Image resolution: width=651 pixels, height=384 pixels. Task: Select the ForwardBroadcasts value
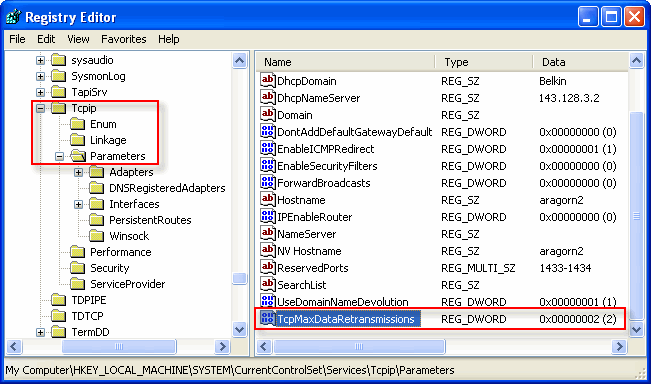click(x=323, y=183)
